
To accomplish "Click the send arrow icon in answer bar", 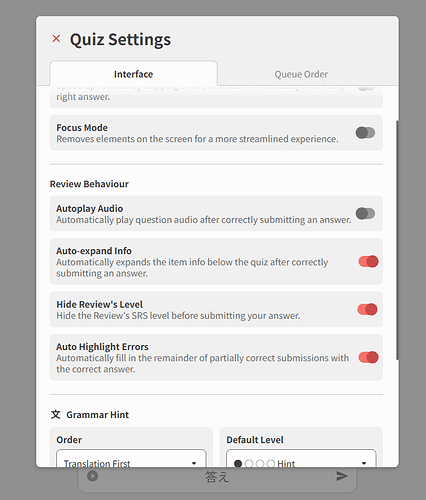I will (x=342, y=476).
